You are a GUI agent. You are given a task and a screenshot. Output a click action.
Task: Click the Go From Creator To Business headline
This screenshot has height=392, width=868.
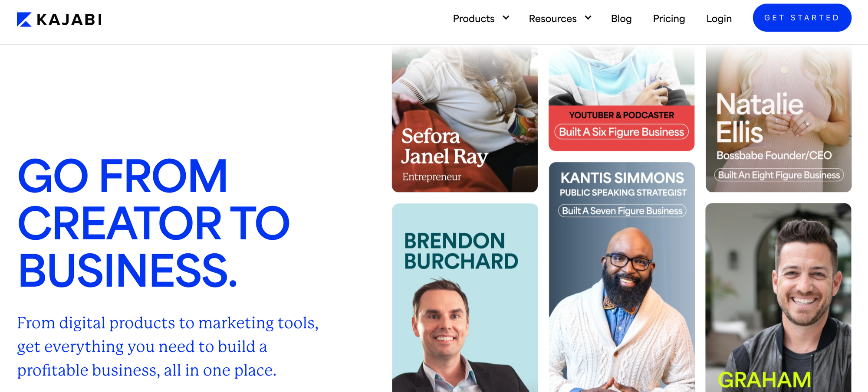pos(154,223)
